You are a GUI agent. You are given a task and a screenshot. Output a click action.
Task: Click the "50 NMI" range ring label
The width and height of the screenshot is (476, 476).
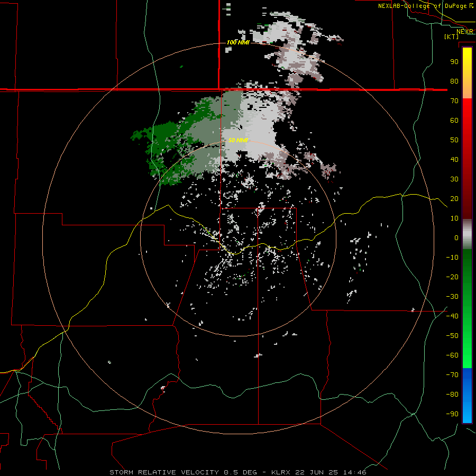[239, 140]
